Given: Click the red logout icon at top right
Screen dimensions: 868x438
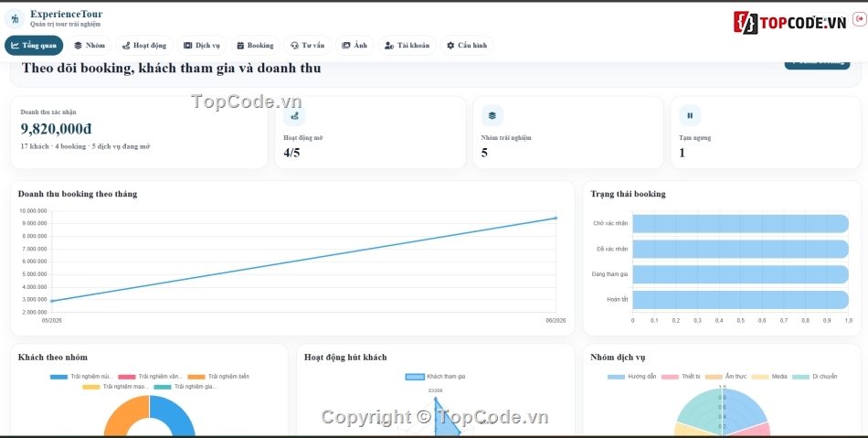Looking at the screenshot, I should click(859, 19).
